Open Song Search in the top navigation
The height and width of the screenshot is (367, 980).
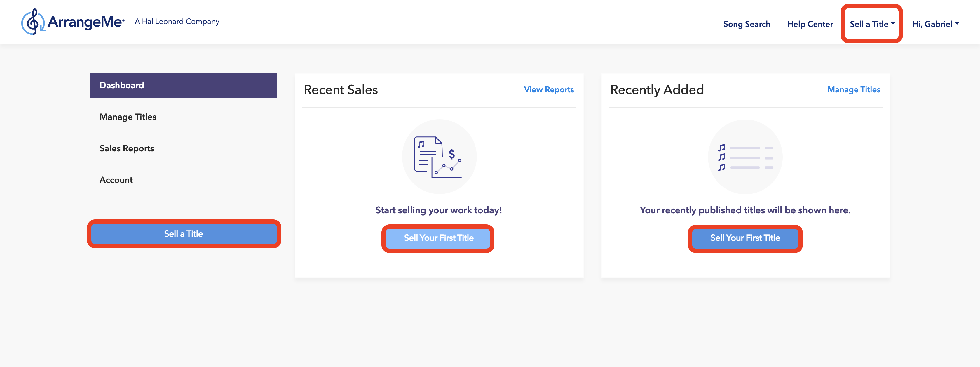point(747,24)
